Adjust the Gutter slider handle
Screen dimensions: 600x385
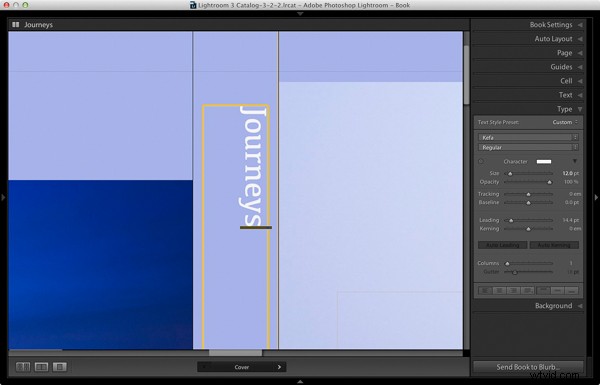515,272
